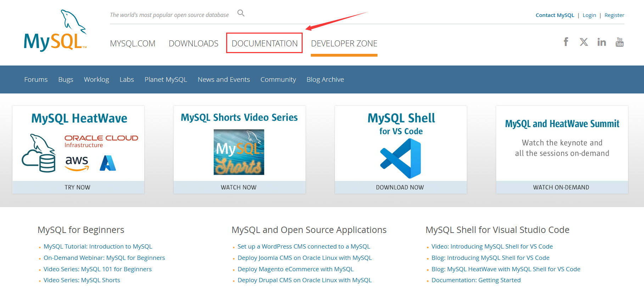Click the AWS logo in HeatWave card
Image resolution: width=644 pixels, height=296 pixels.
(77, 163)
